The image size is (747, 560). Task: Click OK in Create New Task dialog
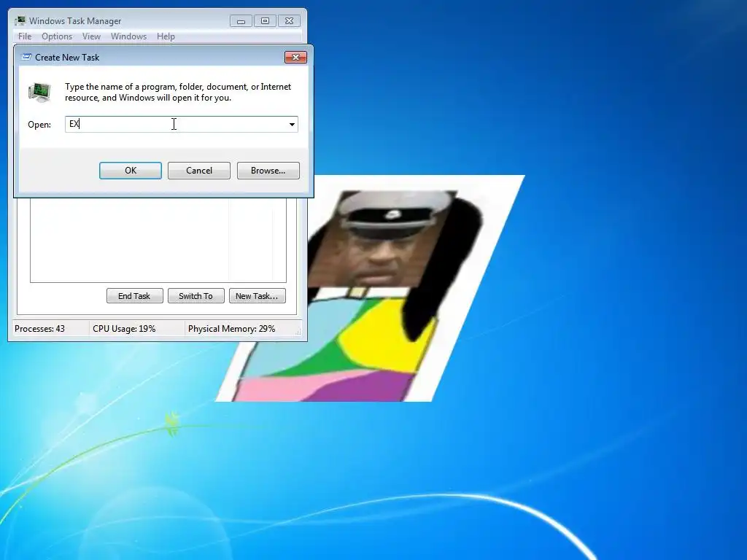click(x=130, y=171)
